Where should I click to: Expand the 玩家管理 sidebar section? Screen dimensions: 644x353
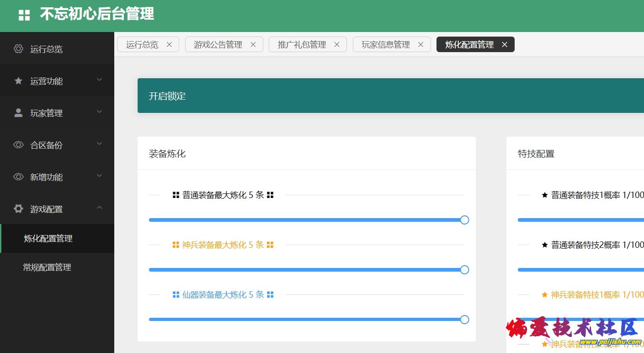click(58, 113)
